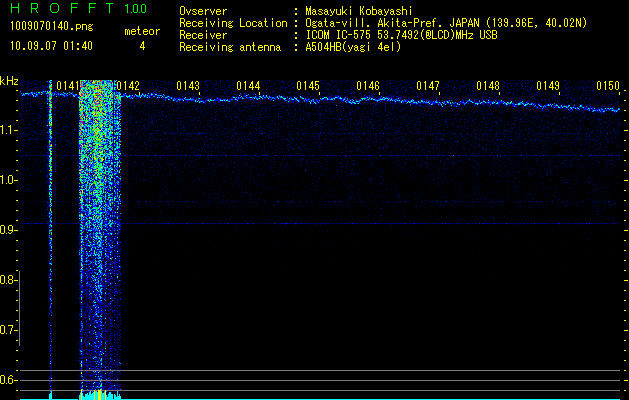The image size is (629, 400).
Task: Click the 0145 time marker
Action: 308,86
